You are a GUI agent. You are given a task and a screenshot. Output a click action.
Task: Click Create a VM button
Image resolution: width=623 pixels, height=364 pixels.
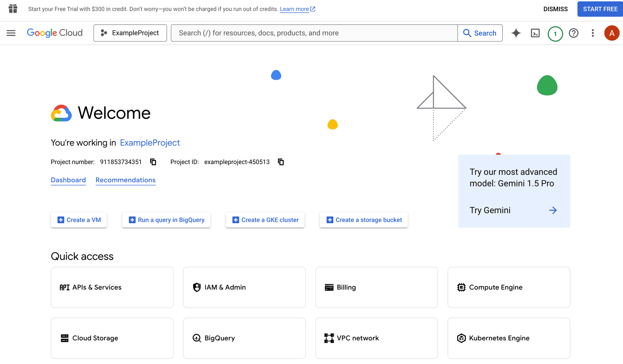[79, 220]
